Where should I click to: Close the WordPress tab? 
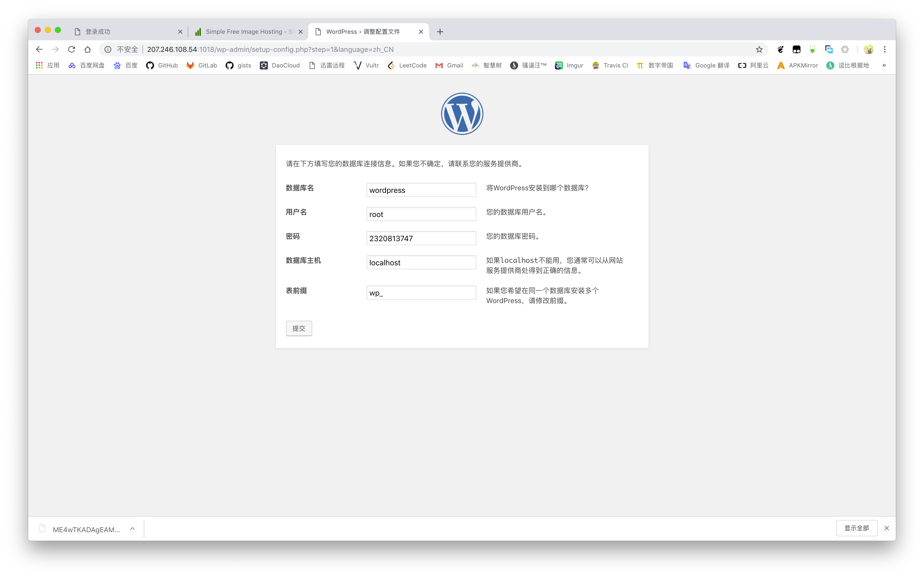(x=420, y=32)
